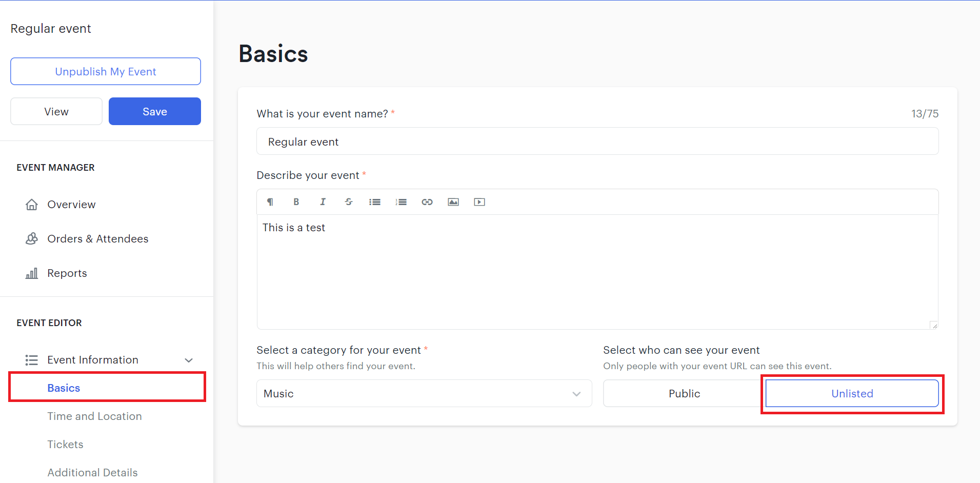The image size is (980, 483).
Task: Click the paragraph format icon in editor toolbar
Action: (x=270, y=202)
